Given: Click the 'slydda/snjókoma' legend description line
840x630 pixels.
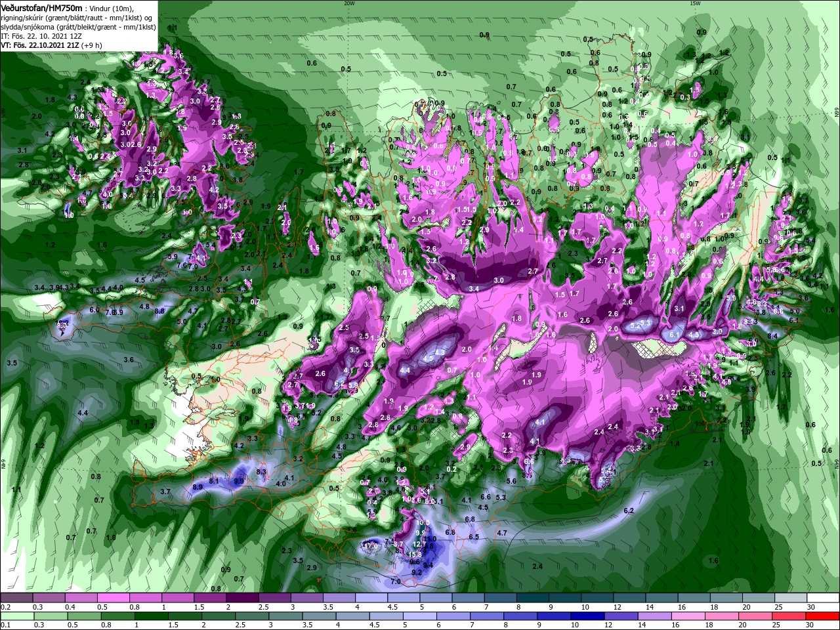Looking at the screenshot, I should (x=78, y=27).
